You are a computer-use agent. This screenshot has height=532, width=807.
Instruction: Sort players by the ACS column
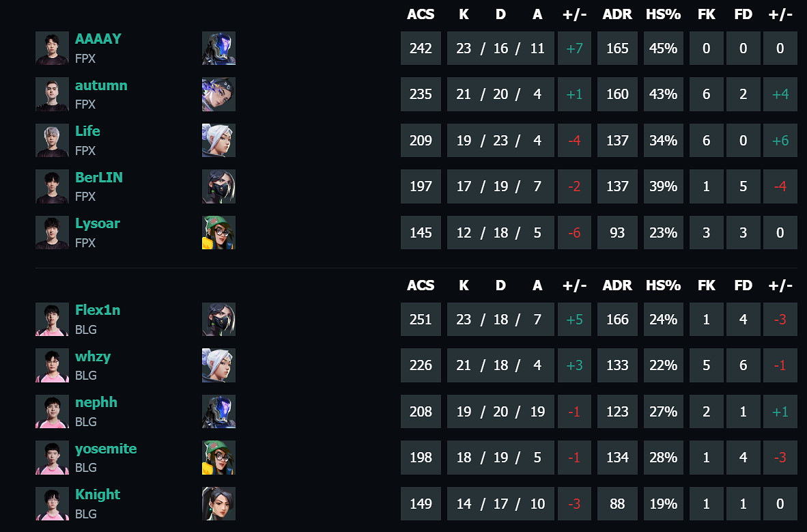tap(421, 14)
